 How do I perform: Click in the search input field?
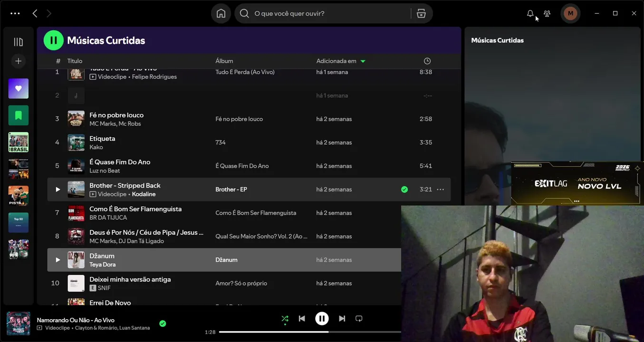[330, 13]
